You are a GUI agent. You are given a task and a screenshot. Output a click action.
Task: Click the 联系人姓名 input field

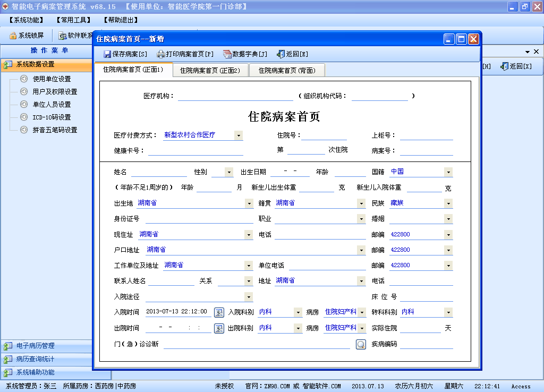[172, 281]
